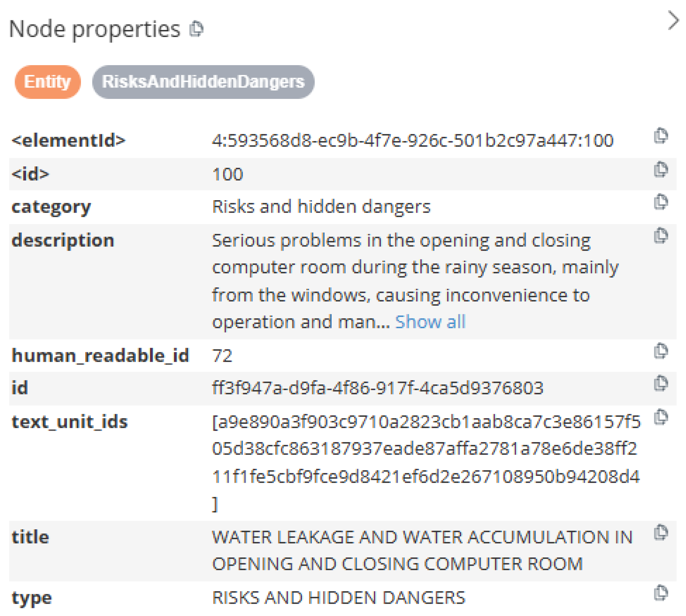
Task: Select the orange Entity label tag
Action: 48,82
